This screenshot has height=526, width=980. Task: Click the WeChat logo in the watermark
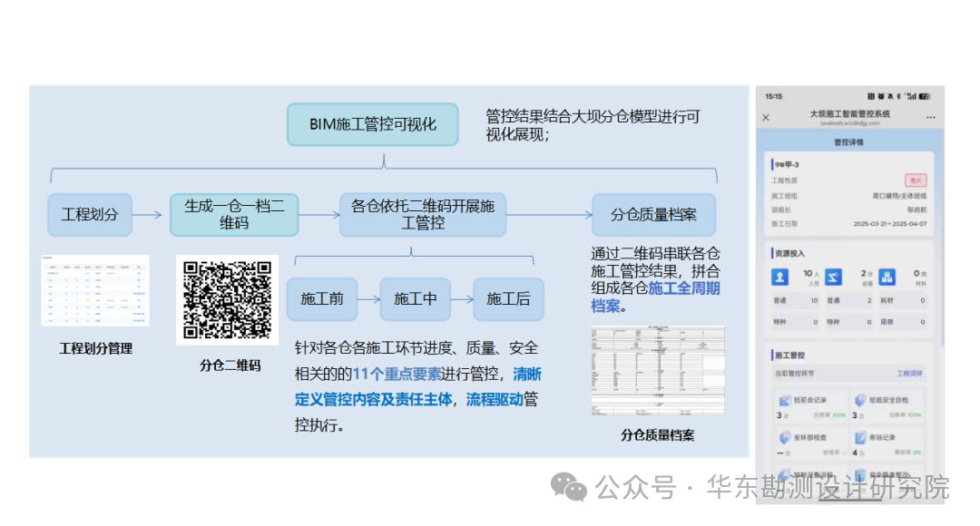click(x=569, y=487)
